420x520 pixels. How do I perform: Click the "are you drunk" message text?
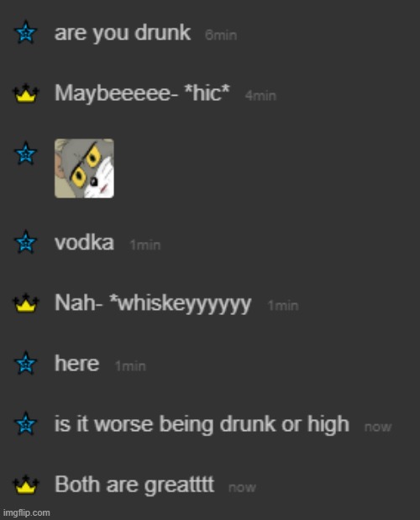(123, 33)
